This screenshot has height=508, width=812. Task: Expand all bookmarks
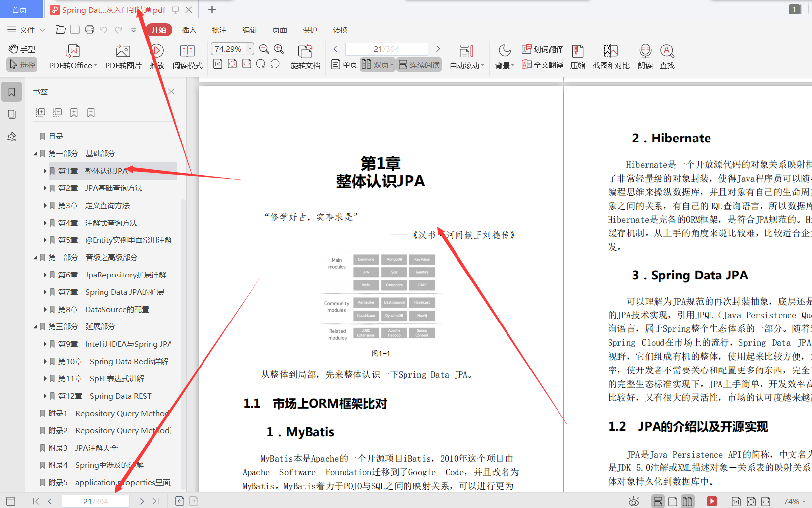(x=41, y=113)
